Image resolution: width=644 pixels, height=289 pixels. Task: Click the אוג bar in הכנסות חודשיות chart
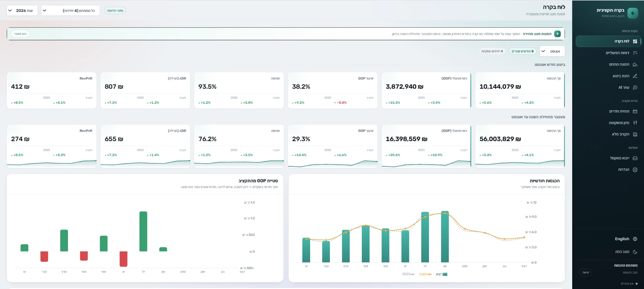pyautogui.click(x=445, y=237)
